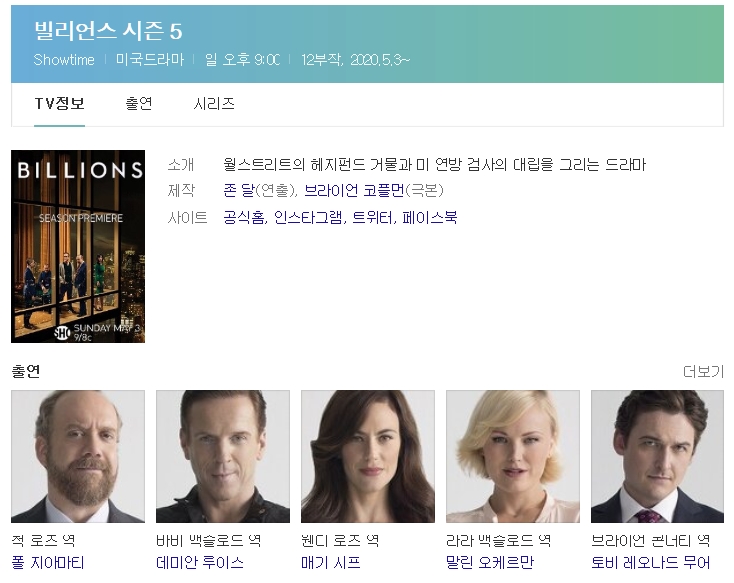Click the 빌리언스 시즌 5 title
The width and height of the screenshot is (734, 583).
click(108, 31)
